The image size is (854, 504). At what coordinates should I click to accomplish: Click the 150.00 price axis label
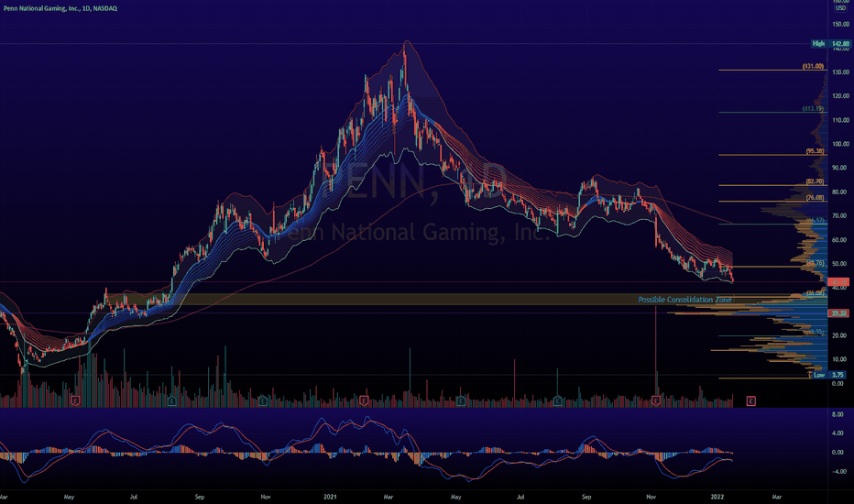[840, 24]
